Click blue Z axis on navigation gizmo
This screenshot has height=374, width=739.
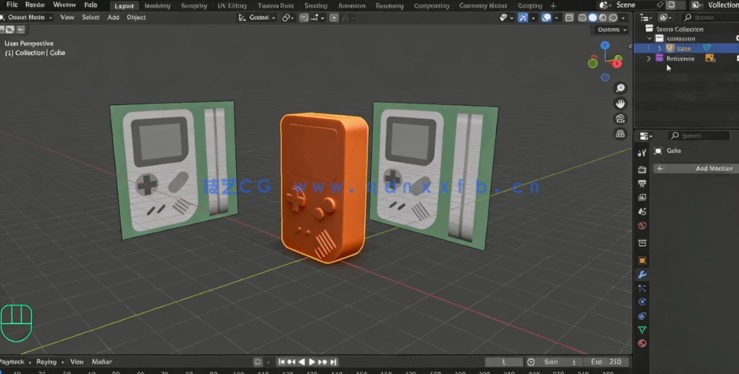click(x=605, y=45)
